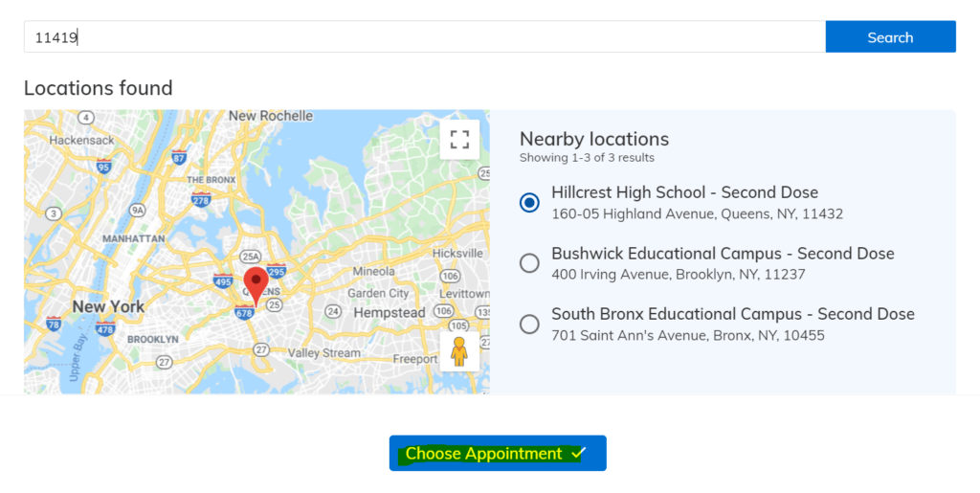The width and height of the screenshot is (980, 493).
Task: Select Bushwick Educational Campus radio button
Action: (x=529, y=263)
